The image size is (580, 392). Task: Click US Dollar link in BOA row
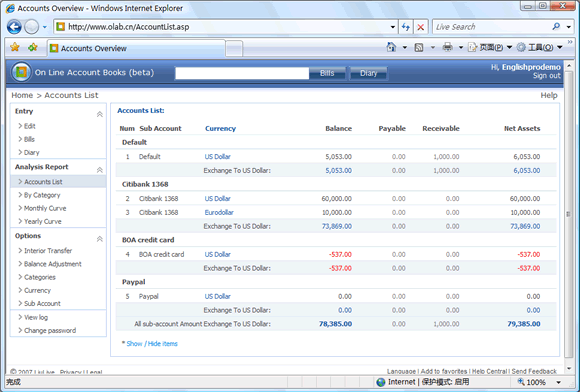pyautogui.click(x=218, y=254)
